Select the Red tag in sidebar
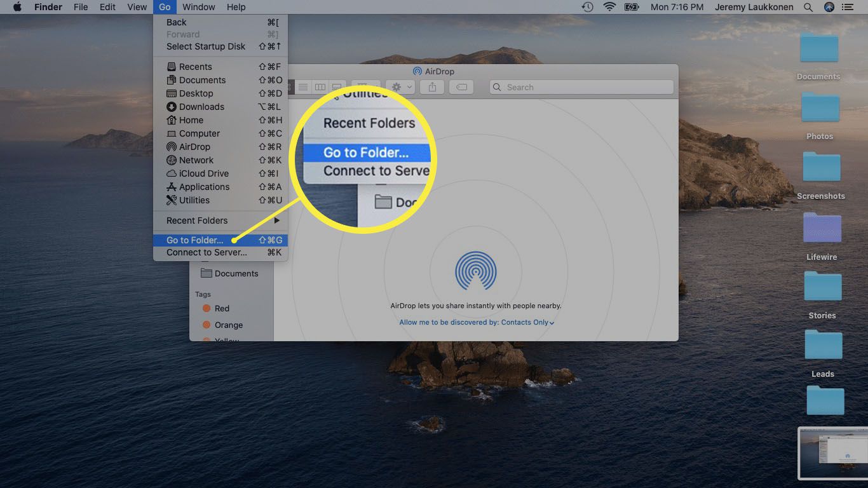The width and height of the screenshot is (868, 488). [221, 308]
